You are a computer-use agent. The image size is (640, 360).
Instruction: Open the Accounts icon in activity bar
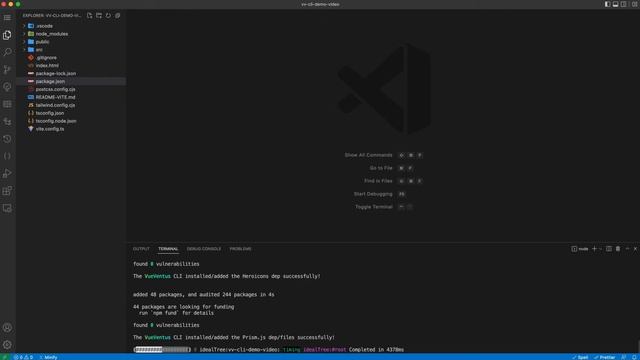pyautogui.click(x=7, y=327)
